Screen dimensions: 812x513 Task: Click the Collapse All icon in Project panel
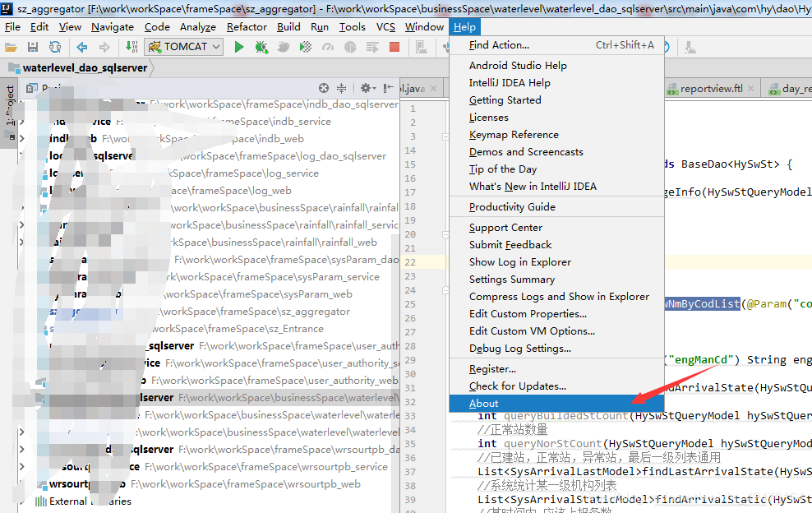tap(341, 88)
